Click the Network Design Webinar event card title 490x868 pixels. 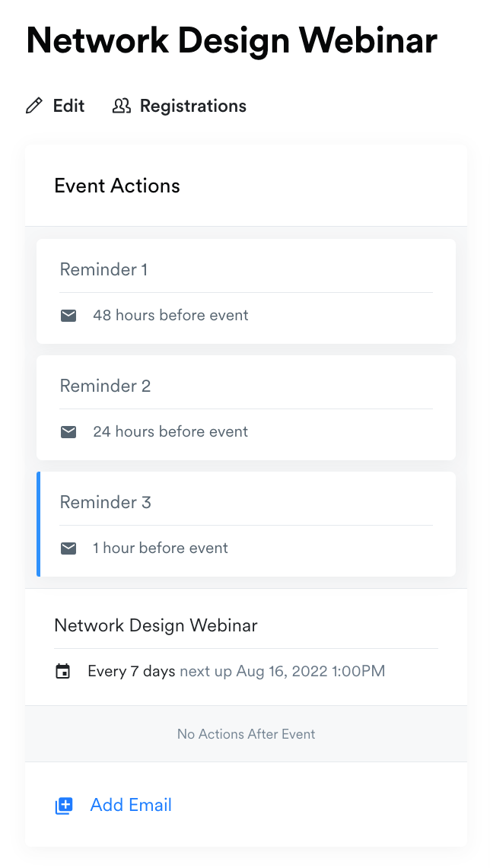point(156,625)
